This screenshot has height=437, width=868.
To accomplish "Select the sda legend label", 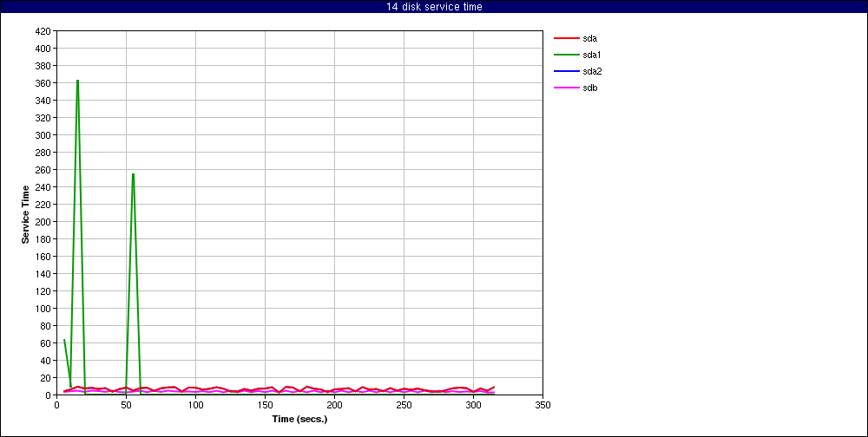I will coord(589,39).
